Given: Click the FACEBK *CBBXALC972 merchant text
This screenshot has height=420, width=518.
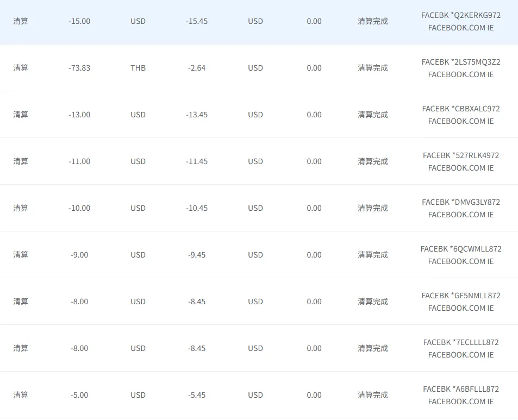Looking at the screenshot, I should 460,109.
